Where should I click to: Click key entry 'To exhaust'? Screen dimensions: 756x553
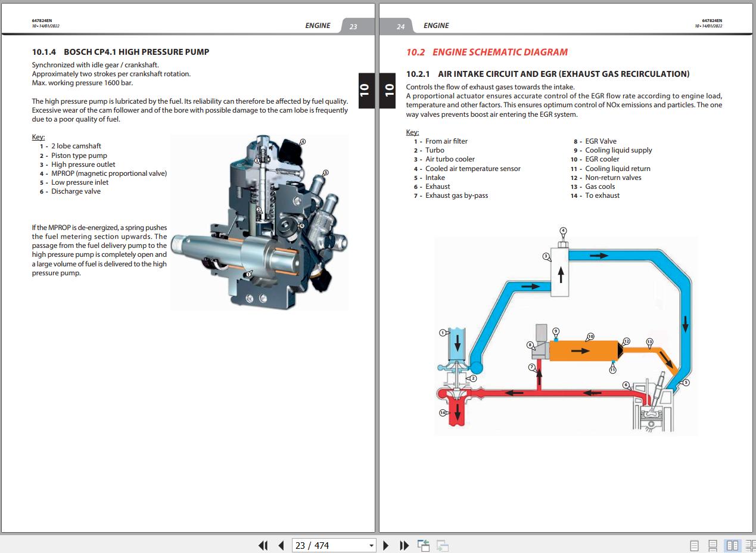(602, 195)
